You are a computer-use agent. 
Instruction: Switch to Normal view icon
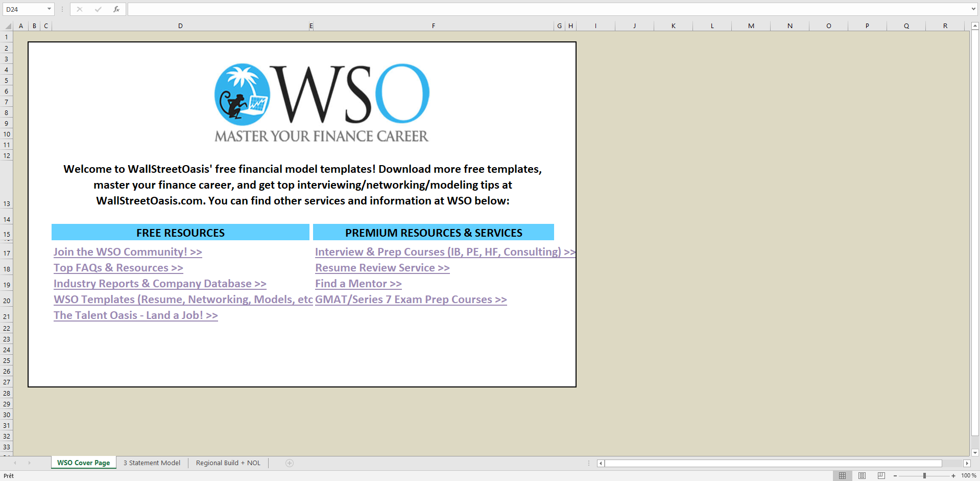click(843, 476)
